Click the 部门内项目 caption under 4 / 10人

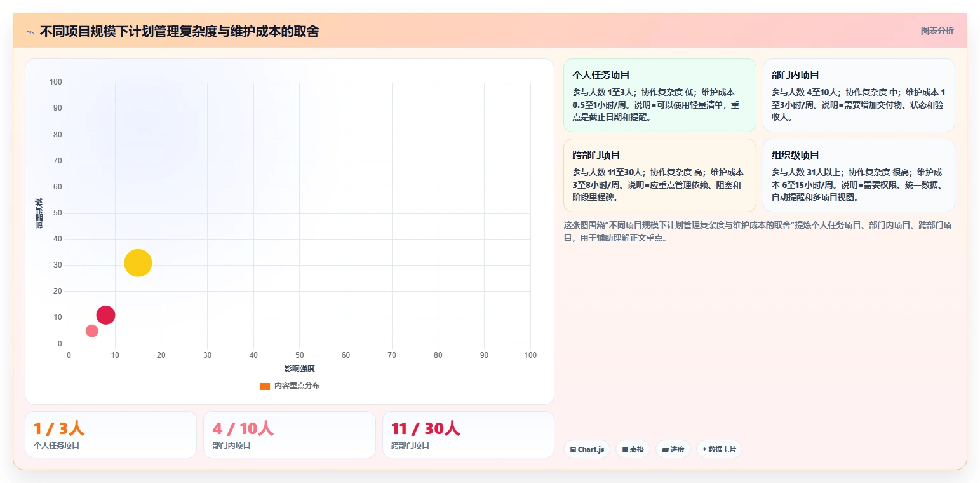[232, 446]
